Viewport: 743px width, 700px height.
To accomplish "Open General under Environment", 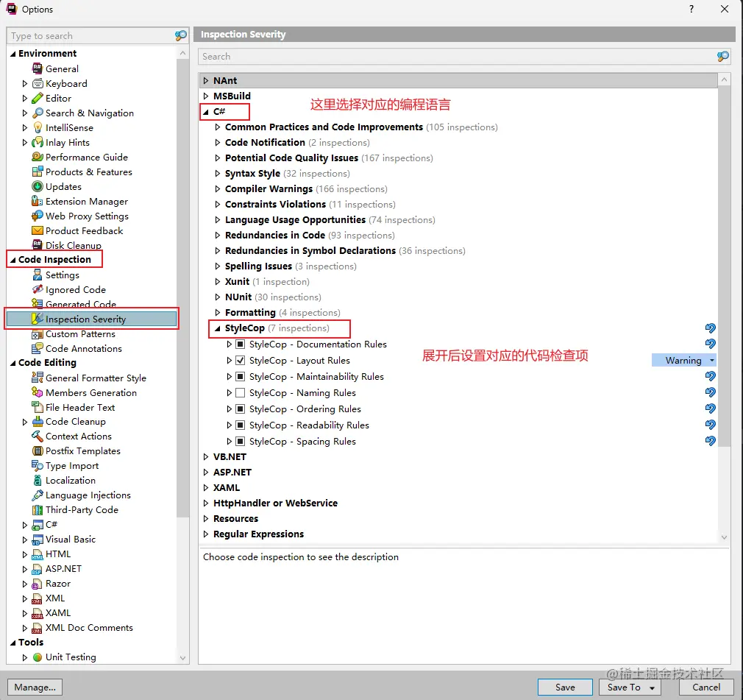I will (x=62, y=68).
